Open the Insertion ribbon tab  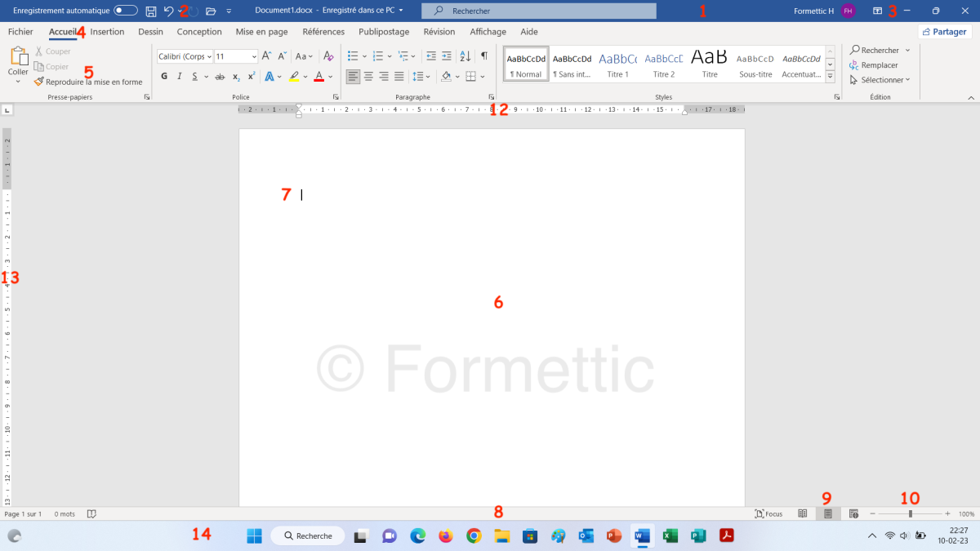coord(107,32)
